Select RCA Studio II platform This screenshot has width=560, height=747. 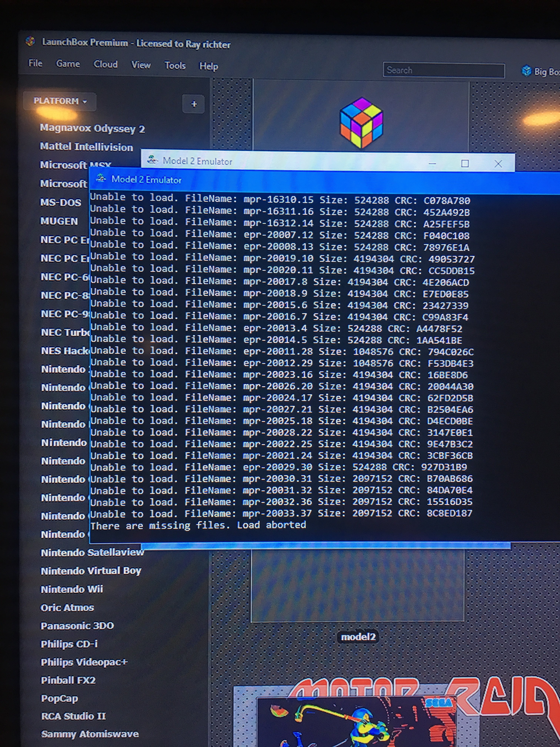(x=73, y=716)
